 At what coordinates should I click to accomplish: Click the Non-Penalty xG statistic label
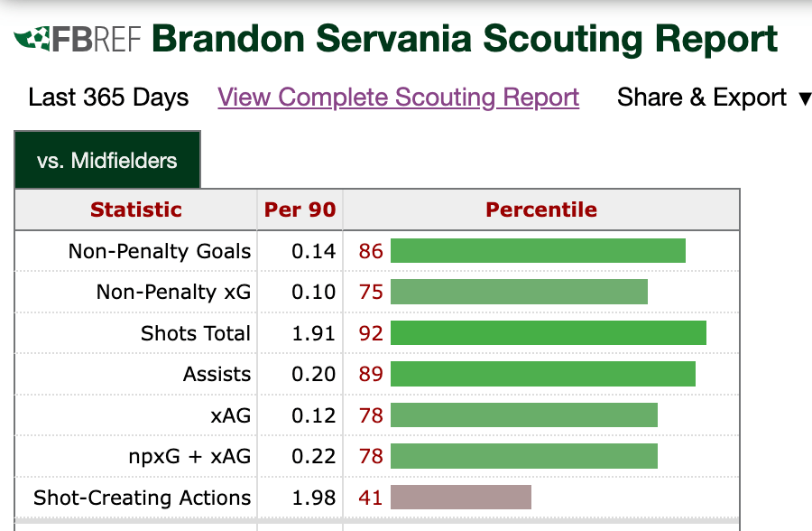click(x=173, y=293)
